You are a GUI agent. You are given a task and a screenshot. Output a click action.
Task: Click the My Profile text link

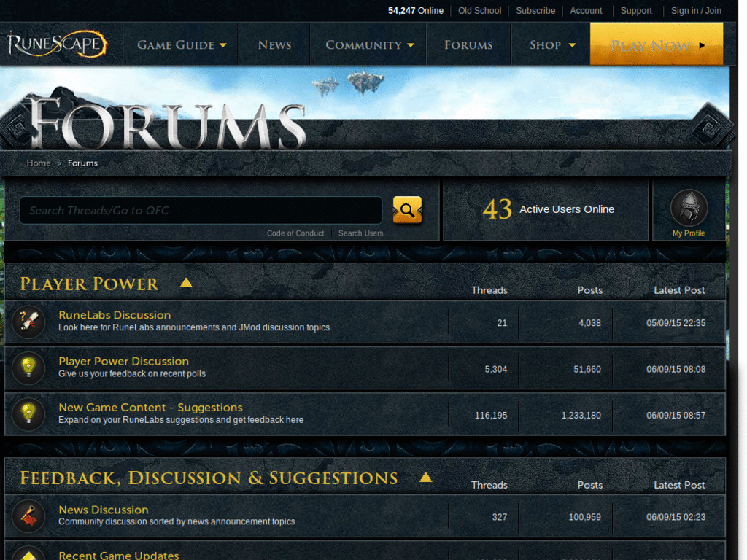pos(689,233)
